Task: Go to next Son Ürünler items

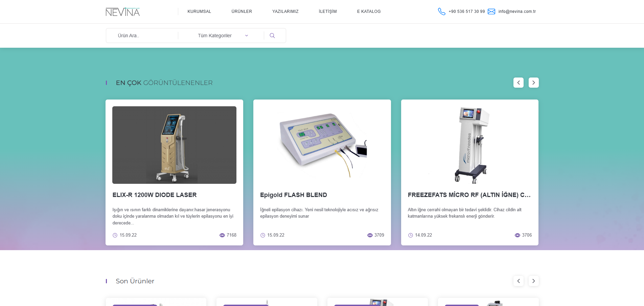Action: click(x=533, y=281)
